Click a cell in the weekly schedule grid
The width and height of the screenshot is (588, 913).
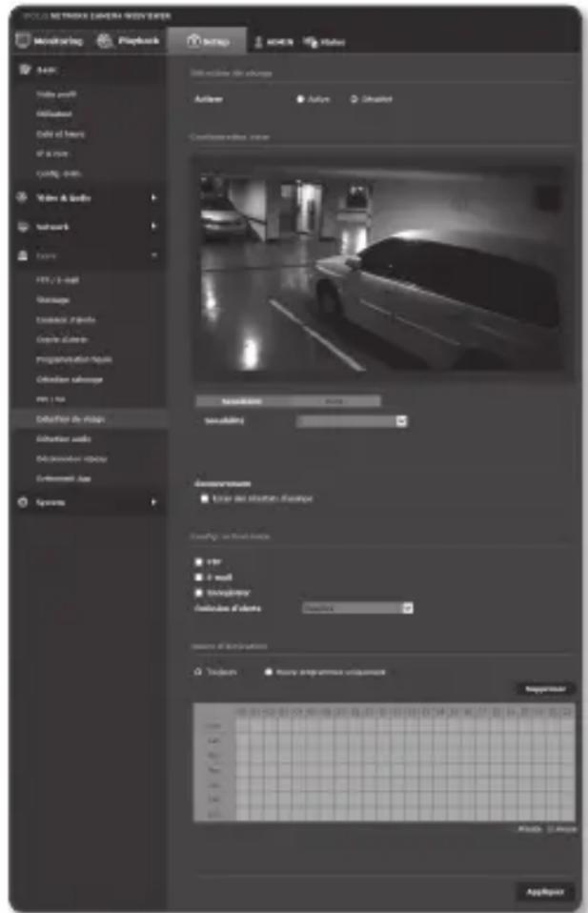click(x=381, y=762)
